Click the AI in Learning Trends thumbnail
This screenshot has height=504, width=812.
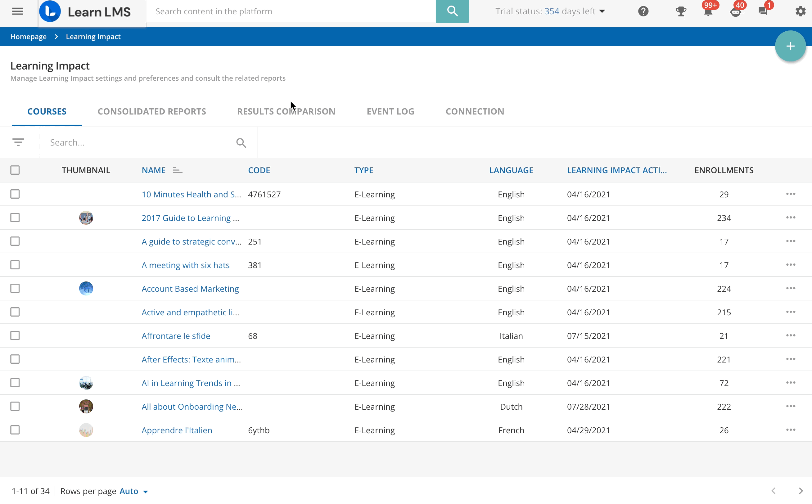point(86,383)
